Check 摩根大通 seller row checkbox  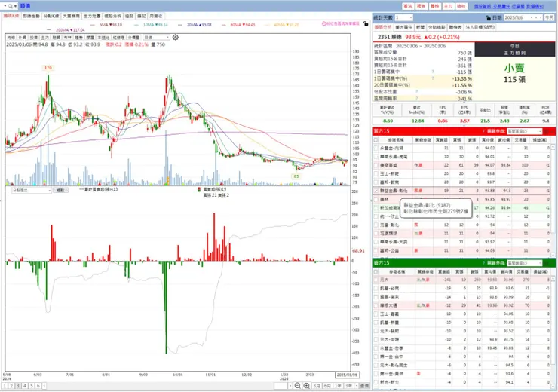[376, 305]
